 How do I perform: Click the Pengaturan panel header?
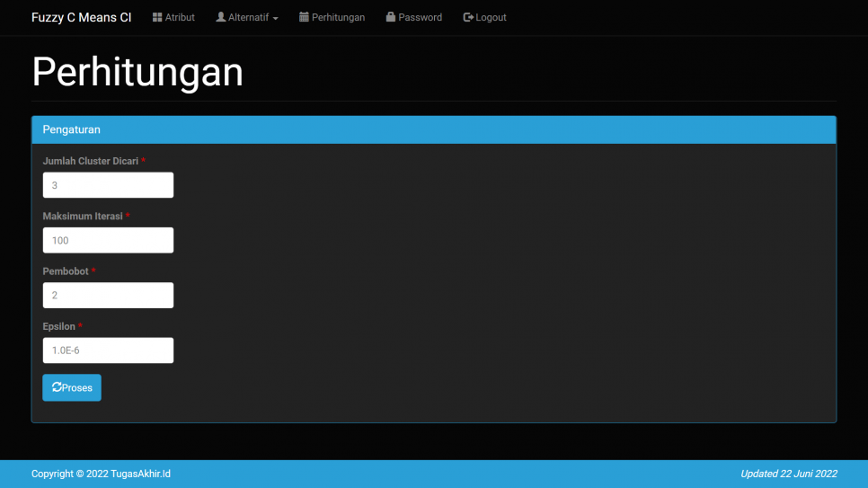(433, 129)
